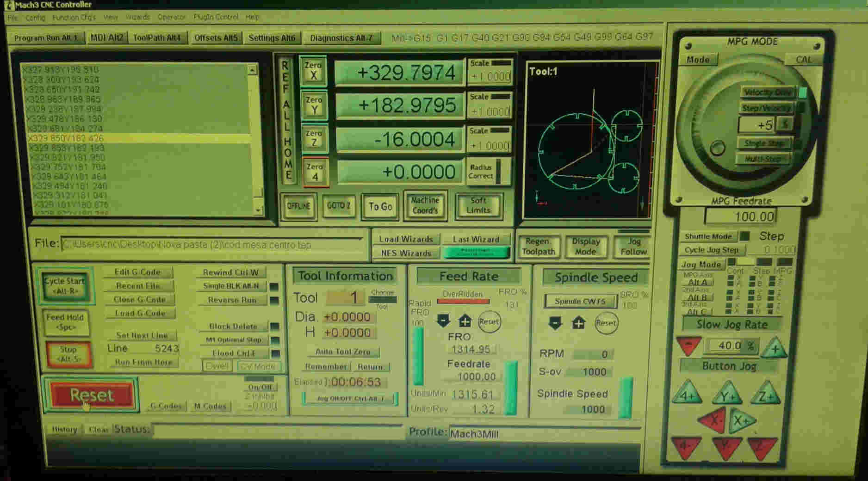Click the MPG Feedrate value field
This screenshot has height=481, width=868.
click(740, 216)
